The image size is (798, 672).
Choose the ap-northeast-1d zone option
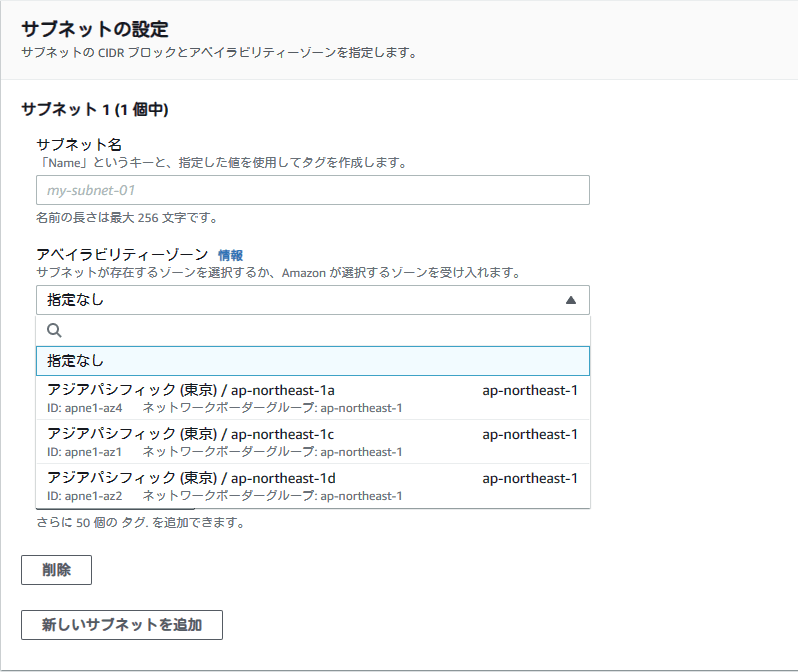[312, 486]
